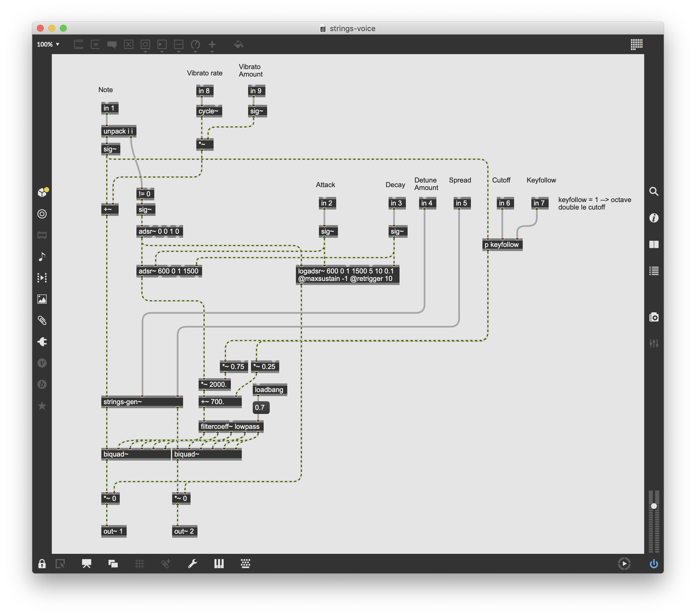696x616 pixels.
Task: Open the snapshots camera icon
Action: [653, 317]
